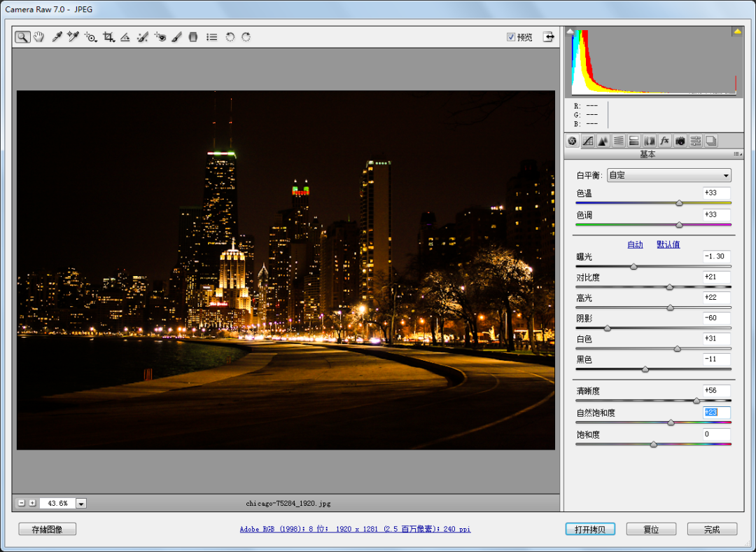Select the Graduated Filter tool

point(193,36)
